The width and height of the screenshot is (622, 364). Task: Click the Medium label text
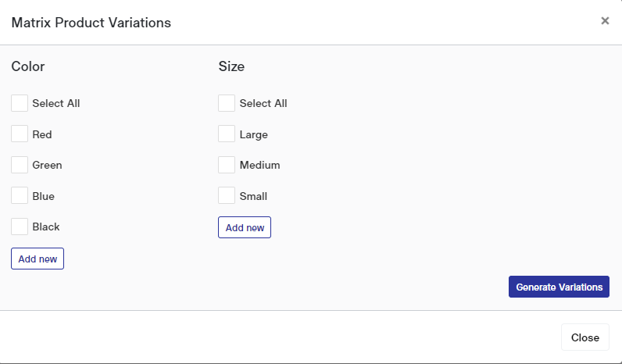point(260,165)
